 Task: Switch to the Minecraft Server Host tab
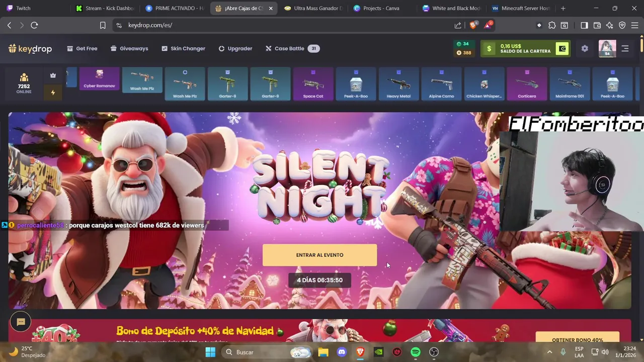pos(521,8)
